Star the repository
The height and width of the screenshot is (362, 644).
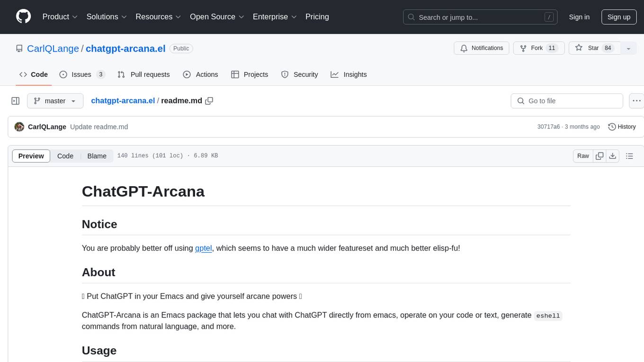click(x=594, y=48)
